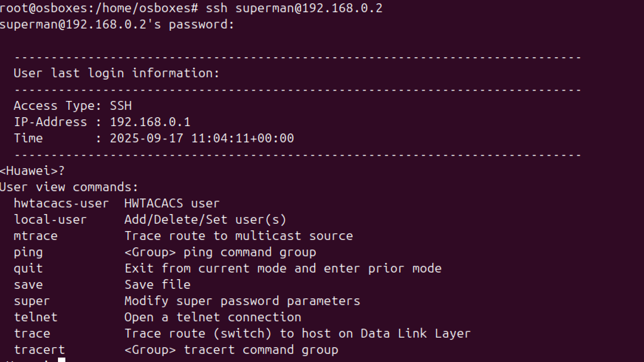644x362 pixels.
Task: Click the hwtacacs-user command name
Action: pos(61,203)
